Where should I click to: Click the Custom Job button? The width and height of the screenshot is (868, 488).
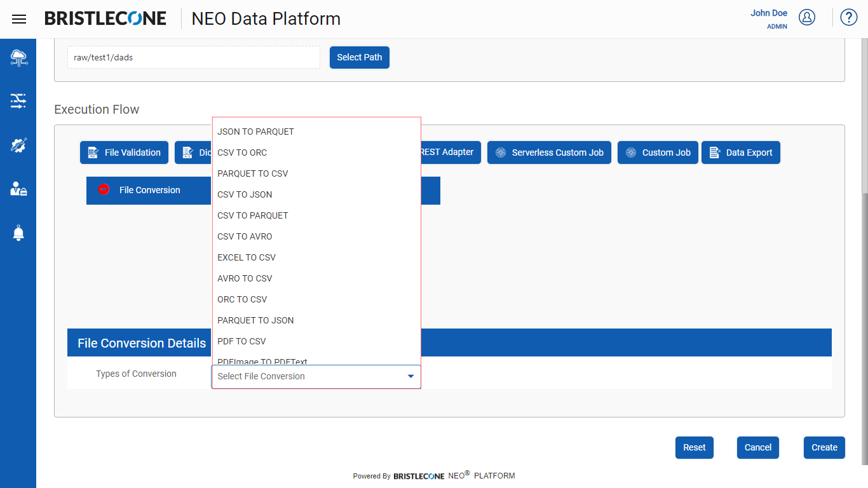coord(658,152)
